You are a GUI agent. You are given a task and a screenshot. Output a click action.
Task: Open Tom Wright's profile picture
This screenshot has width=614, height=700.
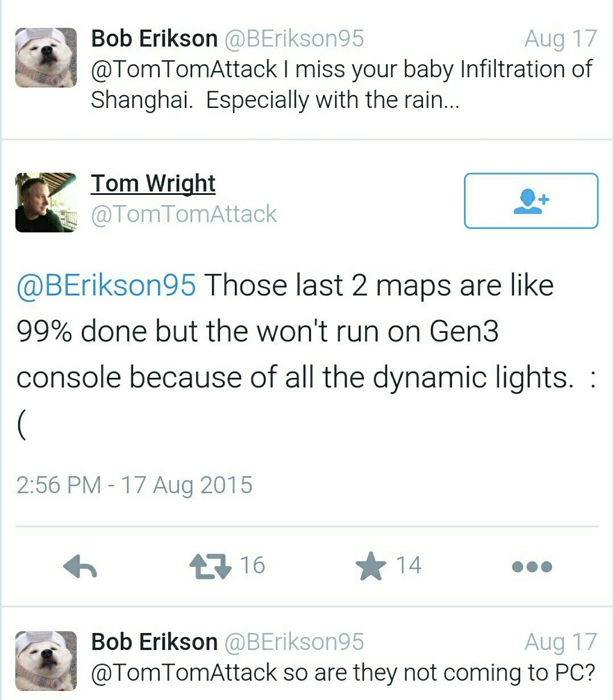(x=45, y=202)
